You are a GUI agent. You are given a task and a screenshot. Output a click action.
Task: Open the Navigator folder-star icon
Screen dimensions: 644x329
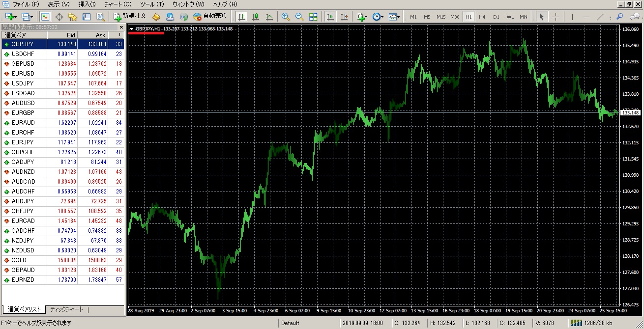73,17
